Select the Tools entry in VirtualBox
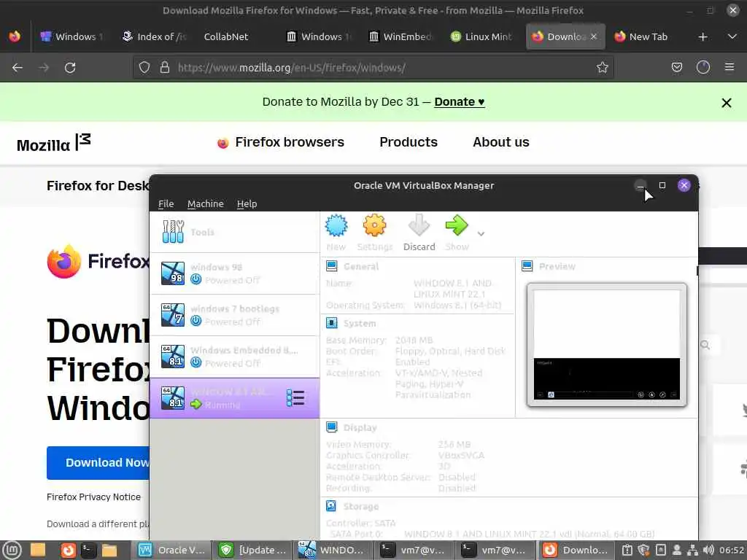The width and height of the screenshot is (747, 560). click(234, 232)
